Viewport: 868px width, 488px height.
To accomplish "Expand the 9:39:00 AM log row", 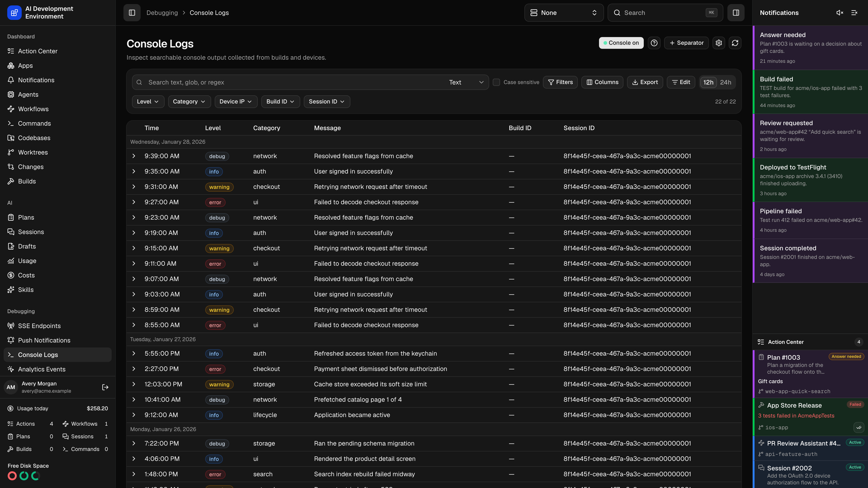I will click(x=134, y=156).
